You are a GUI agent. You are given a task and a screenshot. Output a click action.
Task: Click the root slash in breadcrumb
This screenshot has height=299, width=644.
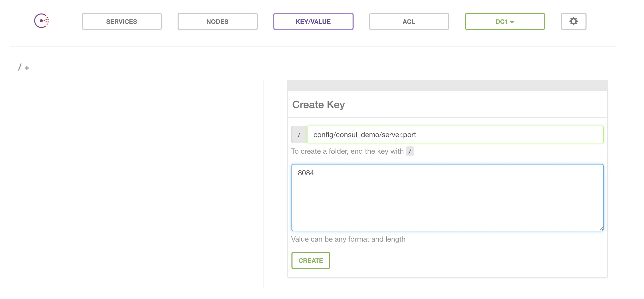[20, 67]
